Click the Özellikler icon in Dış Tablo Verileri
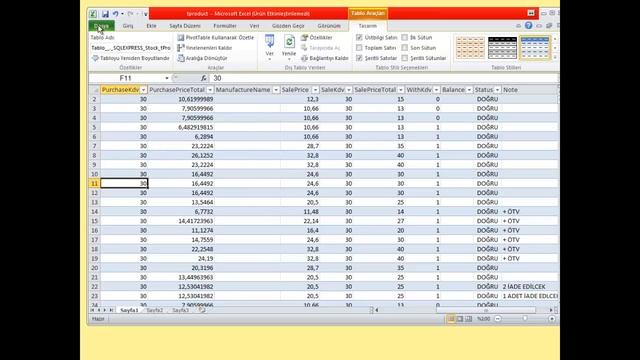Image resolution: width=640 pixels, height=360 pixels. point(304,38)
